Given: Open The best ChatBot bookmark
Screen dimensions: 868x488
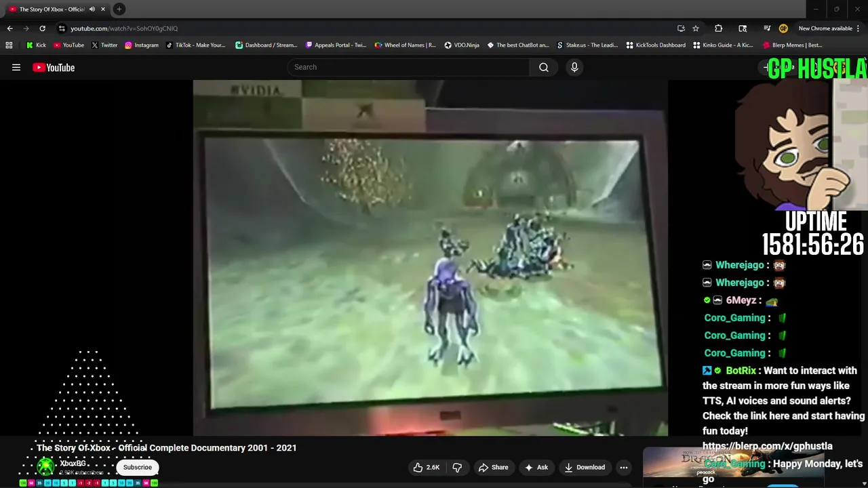Looking at the screenshot, I should click(x=518, y=45).
